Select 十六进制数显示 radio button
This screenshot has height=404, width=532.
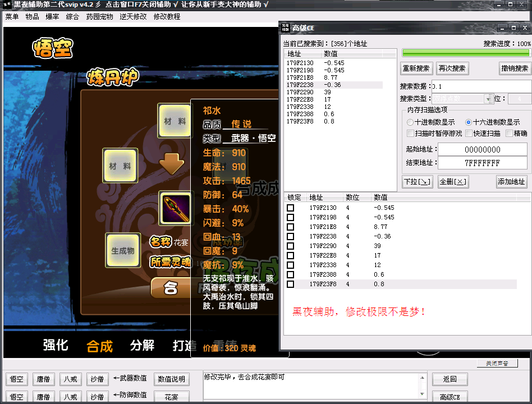click(469, 122)
